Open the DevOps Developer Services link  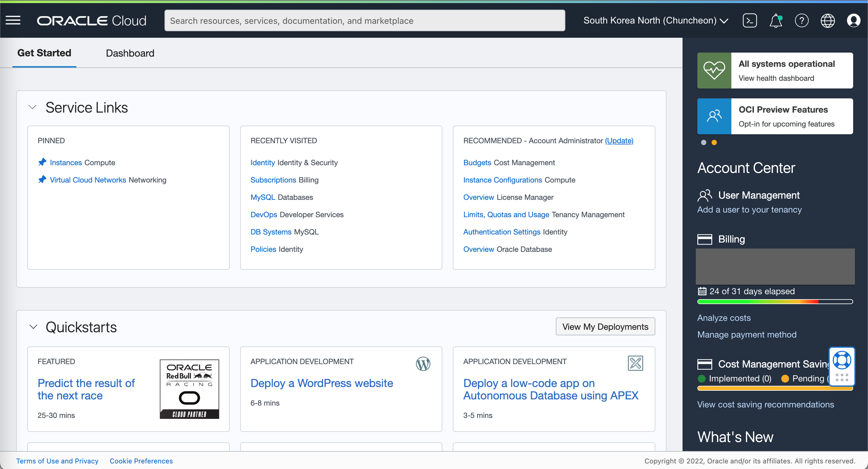click(x=264, y=214)
